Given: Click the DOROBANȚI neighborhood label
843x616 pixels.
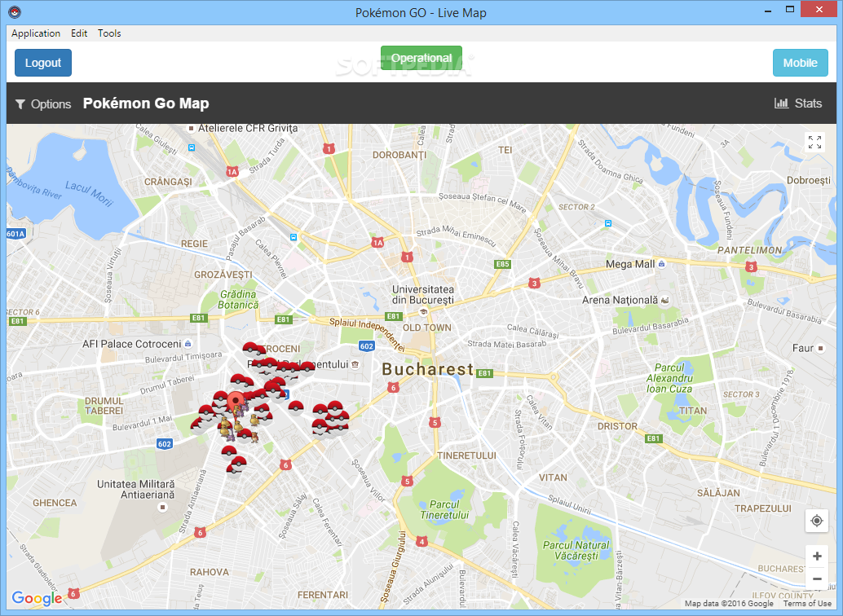Looking at the screenshot, I should [x=399, y=155].
